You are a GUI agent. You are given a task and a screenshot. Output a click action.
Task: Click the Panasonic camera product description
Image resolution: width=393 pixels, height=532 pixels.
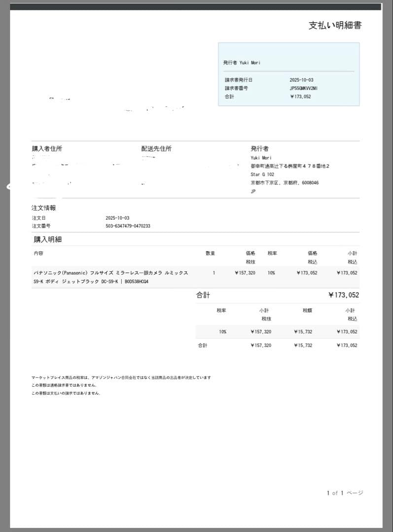click(110, 277)
